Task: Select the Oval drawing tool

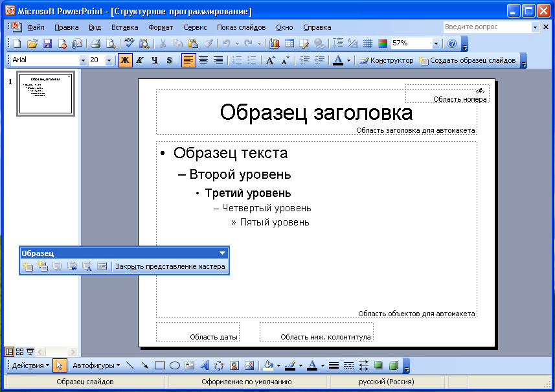Action: [175, 365]
